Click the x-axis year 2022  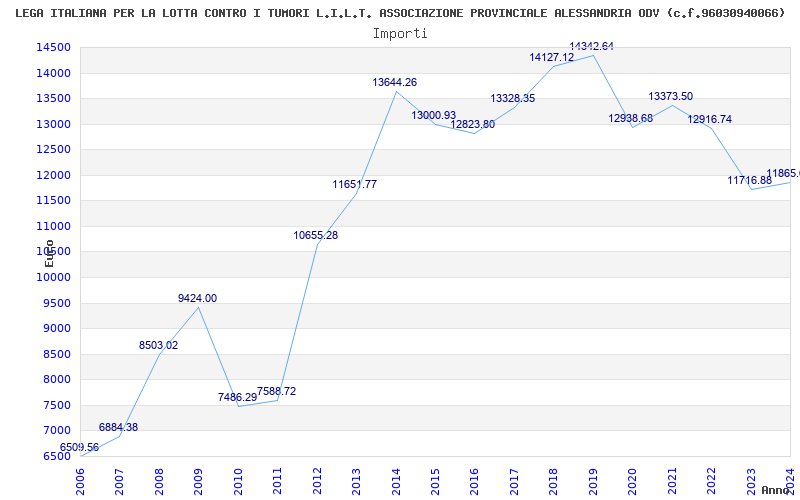point(711,481)
